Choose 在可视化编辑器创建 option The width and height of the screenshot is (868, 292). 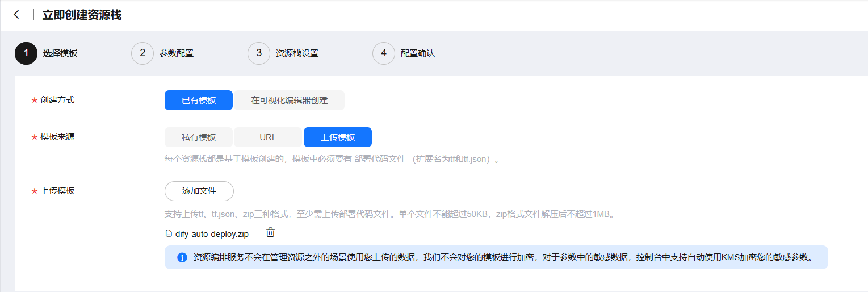click(290, 101)
